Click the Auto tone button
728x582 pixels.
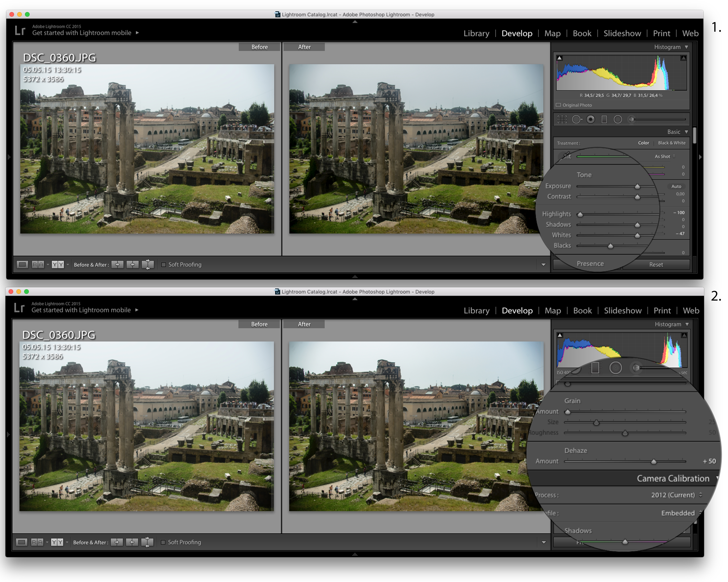(x=676, y=186)
